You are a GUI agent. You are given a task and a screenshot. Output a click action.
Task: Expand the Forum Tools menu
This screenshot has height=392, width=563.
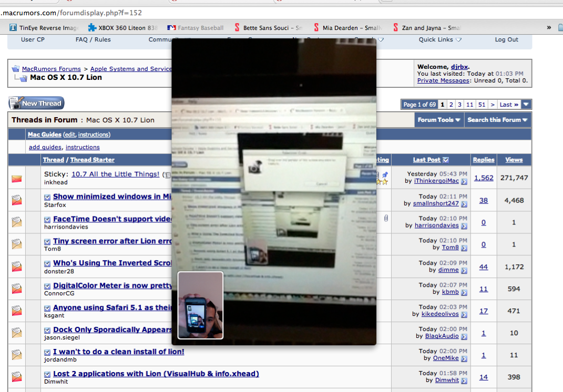[x=439, y=120]
